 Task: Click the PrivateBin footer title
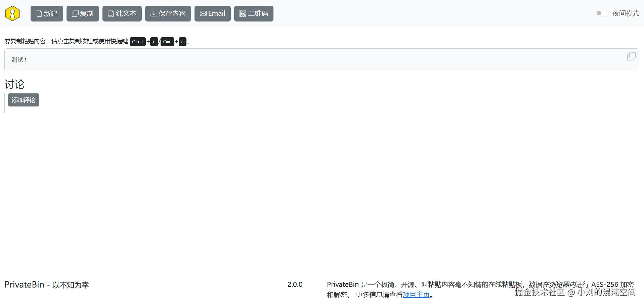pos(24,285)
